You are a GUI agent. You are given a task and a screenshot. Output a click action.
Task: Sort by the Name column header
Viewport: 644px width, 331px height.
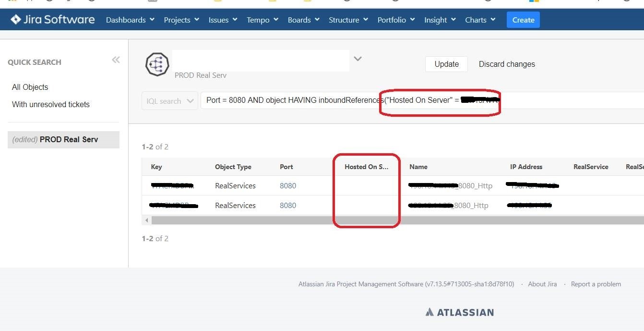tap(418, 167)
